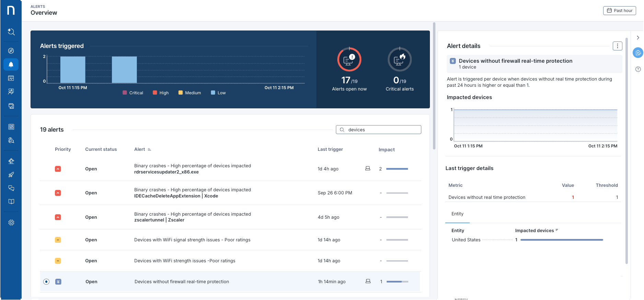Image resolution: width=644 pixels, height=300 pixels.
Task: Open Devices without firewall real-time protection row
Action: 230,282
